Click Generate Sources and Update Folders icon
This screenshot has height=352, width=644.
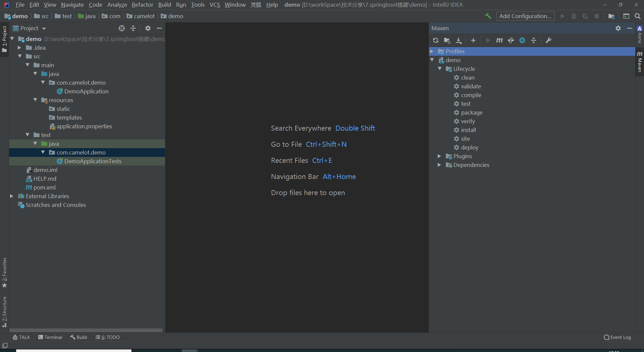coord(447,40)
